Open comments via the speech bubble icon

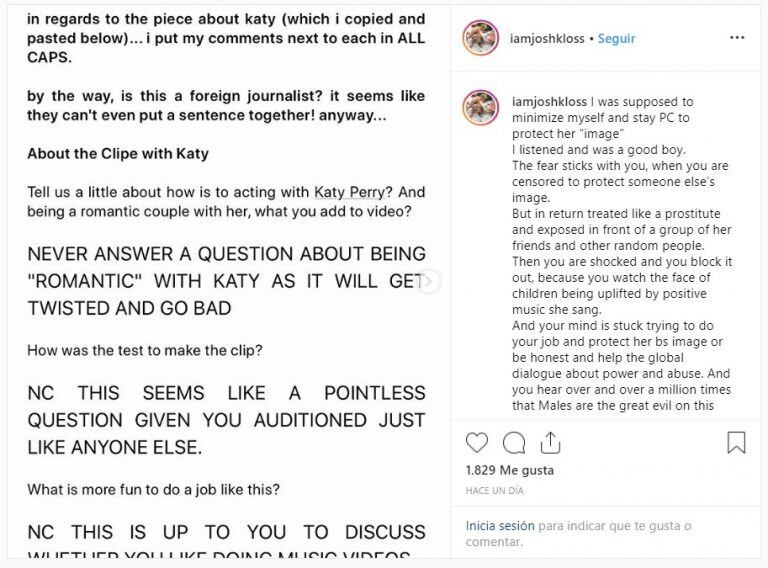pos(514,442)
